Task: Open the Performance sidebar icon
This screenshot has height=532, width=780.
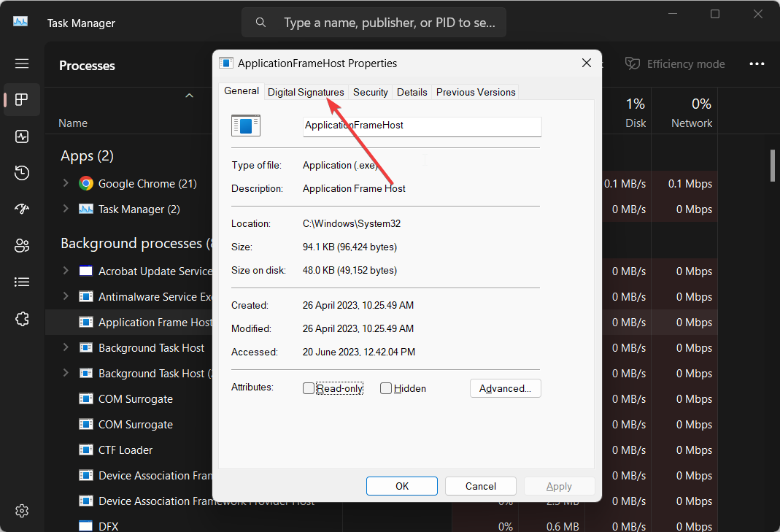Action: click(x=22, y=136)
